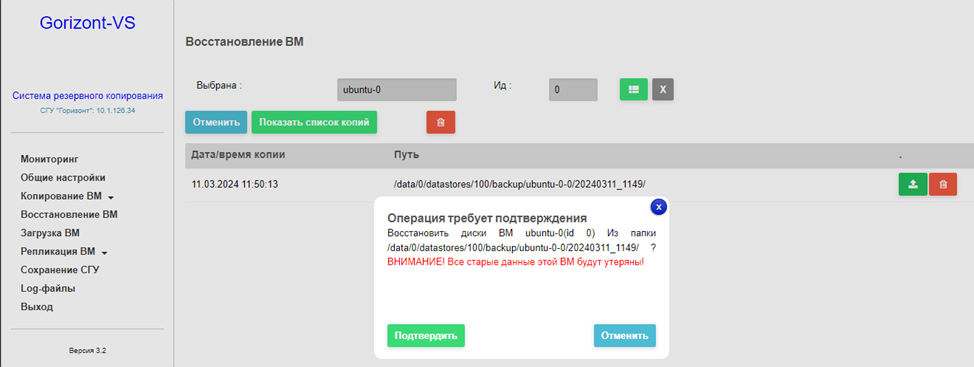The width and height of the screenshot is (974, 367).
Task: Click Система резервного копирования link
Action: pos(88,96)
